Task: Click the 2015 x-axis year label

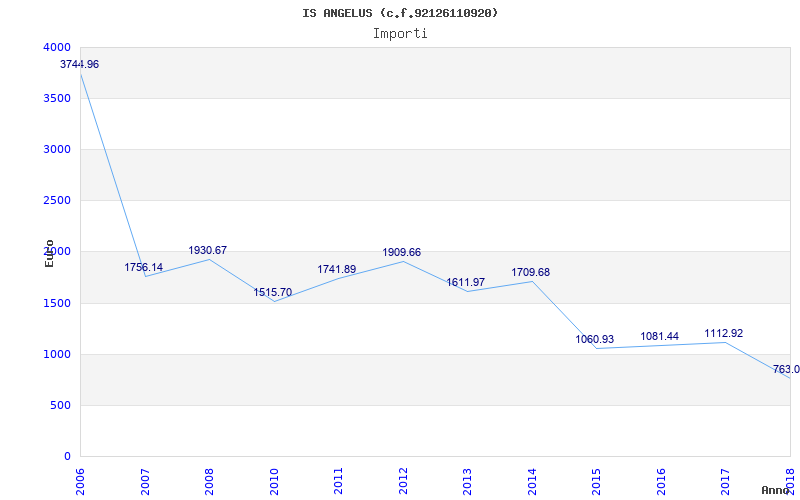Action: (596, 480)
